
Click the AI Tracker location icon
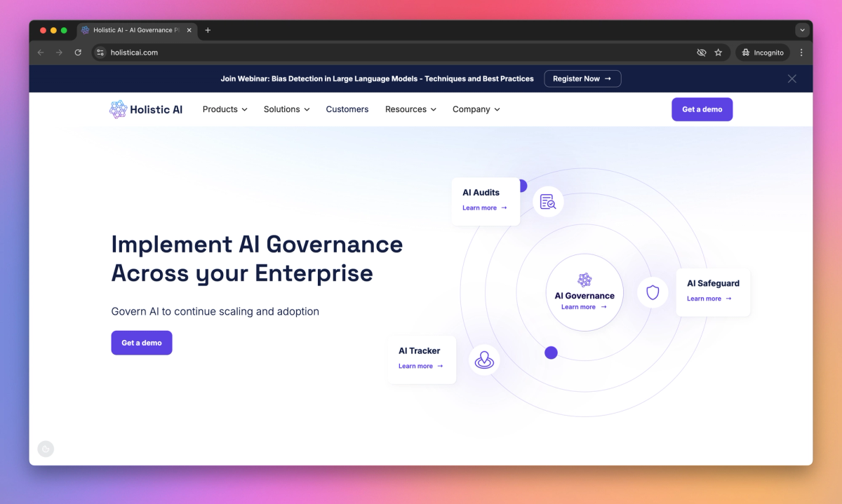pos(484,360)
